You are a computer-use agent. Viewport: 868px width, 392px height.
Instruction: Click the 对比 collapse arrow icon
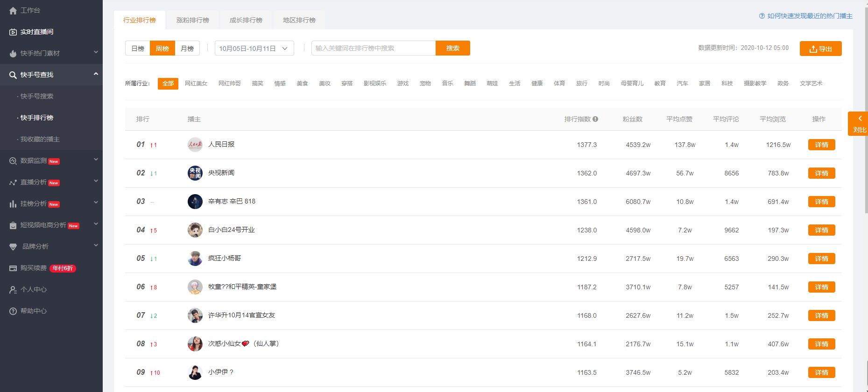tap(860, 119)
